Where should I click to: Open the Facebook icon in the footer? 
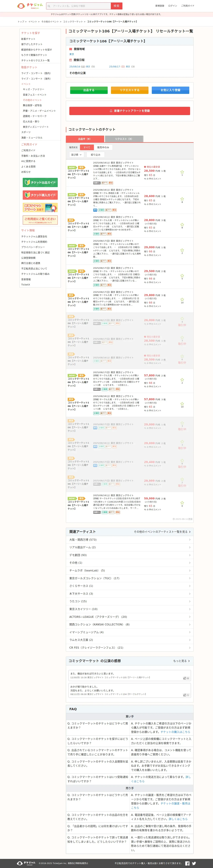coord(187,863)
